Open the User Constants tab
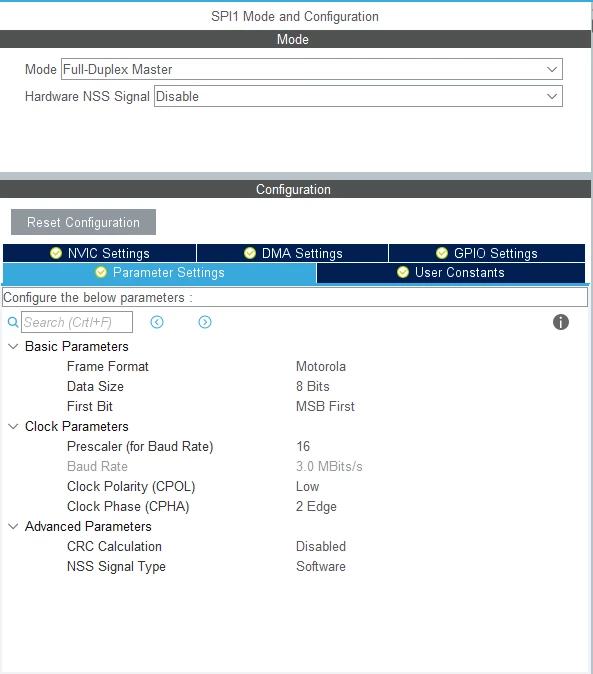 click(x=451, y=273)
